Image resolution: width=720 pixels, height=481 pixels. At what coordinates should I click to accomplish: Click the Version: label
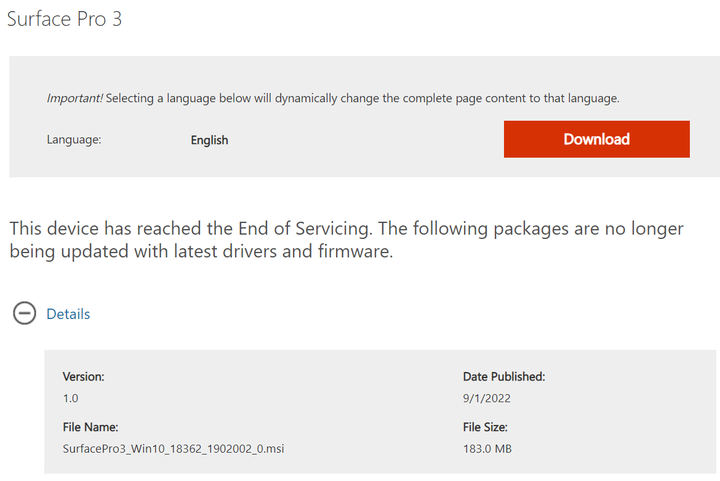click(84, 376)
